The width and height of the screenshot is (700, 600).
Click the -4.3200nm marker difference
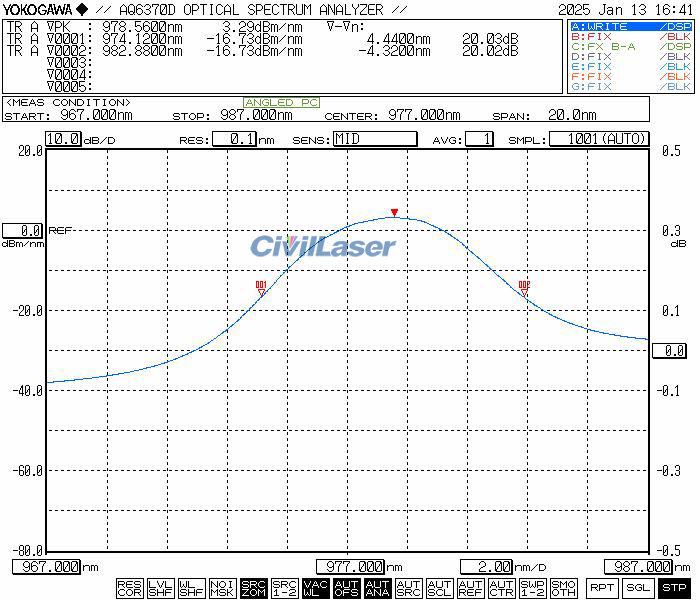394,51
